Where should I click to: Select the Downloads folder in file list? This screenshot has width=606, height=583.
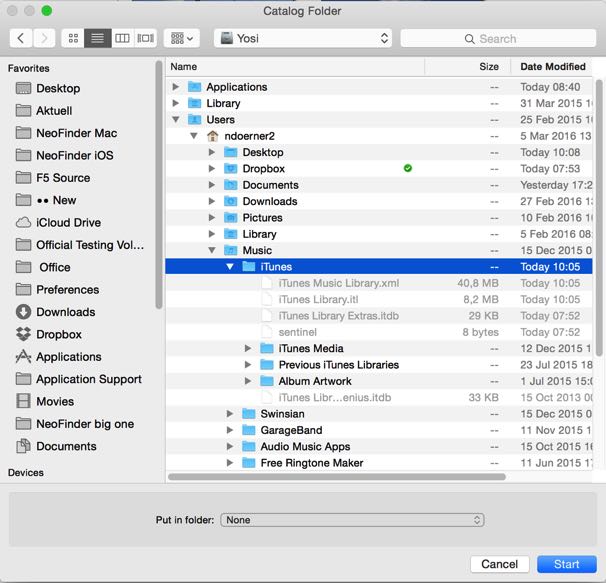[379, 201]
